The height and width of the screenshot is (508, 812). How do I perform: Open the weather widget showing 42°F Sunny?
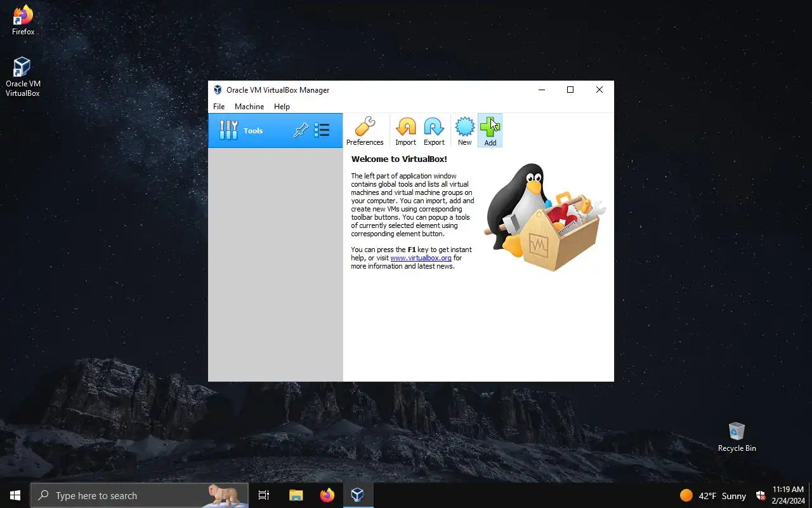tap(712, 495)
